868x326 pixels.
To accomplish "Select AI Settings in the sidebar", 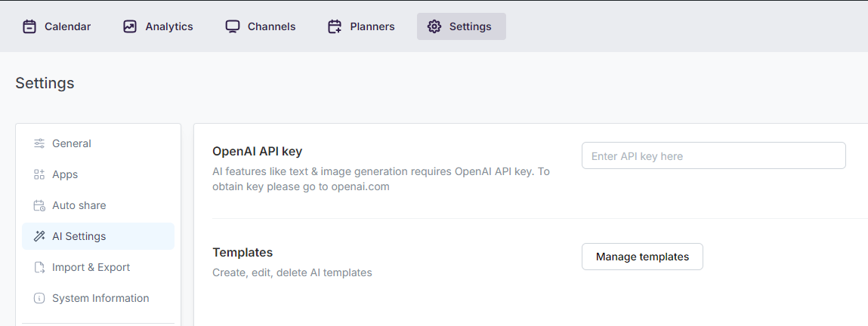I will point(98,236).
